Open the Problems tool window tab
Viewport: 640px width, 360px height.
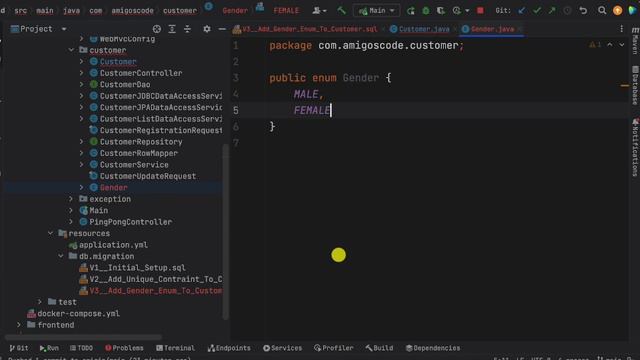pos(124,348)
